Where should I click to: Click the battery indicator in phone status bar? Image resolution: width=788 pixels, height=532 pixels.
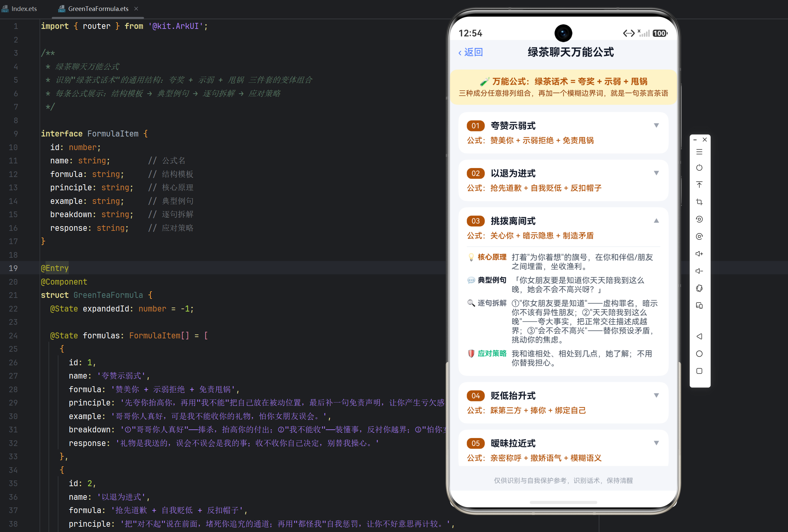660,33
